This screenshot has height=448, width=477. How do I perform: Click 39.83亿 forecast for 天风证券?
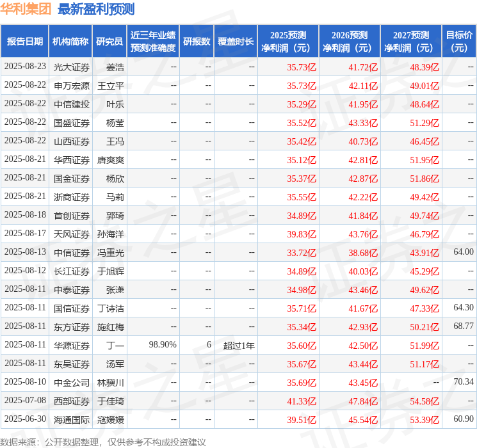[x=302, y=234]
